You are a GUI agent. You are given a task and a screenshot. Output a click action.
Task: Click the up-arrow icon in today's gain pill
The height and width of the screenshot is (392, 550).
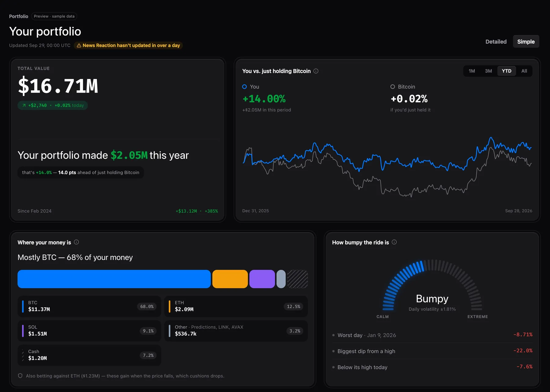click(x=24, y=105)
